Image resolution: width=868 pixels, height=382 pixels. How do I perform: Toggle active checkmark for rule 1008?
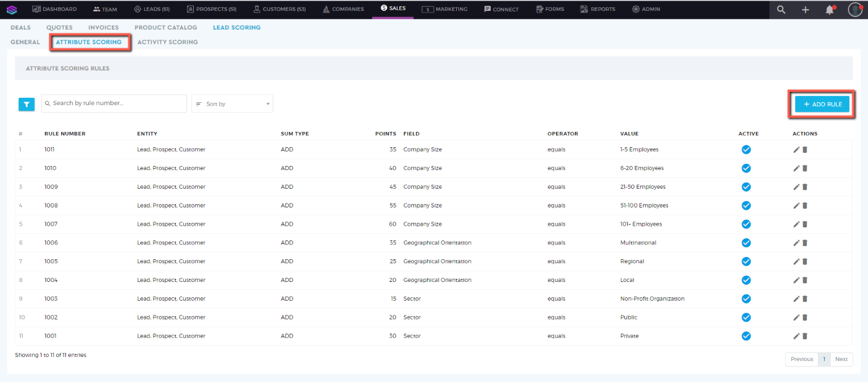tap(746, 205)
